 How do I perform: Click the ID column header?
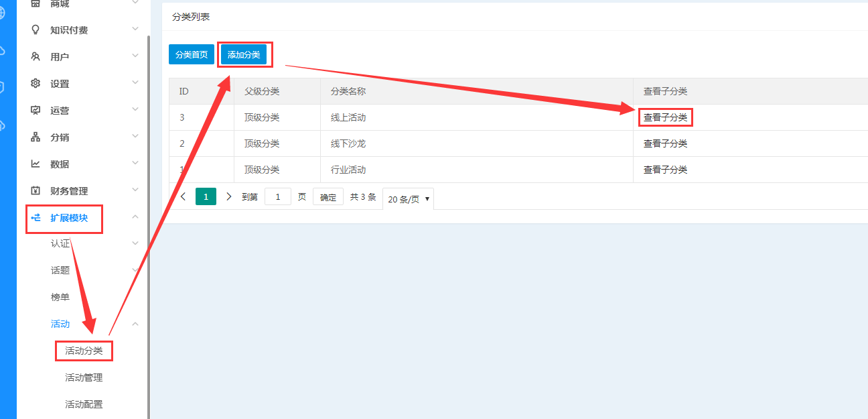coord(202,91)
